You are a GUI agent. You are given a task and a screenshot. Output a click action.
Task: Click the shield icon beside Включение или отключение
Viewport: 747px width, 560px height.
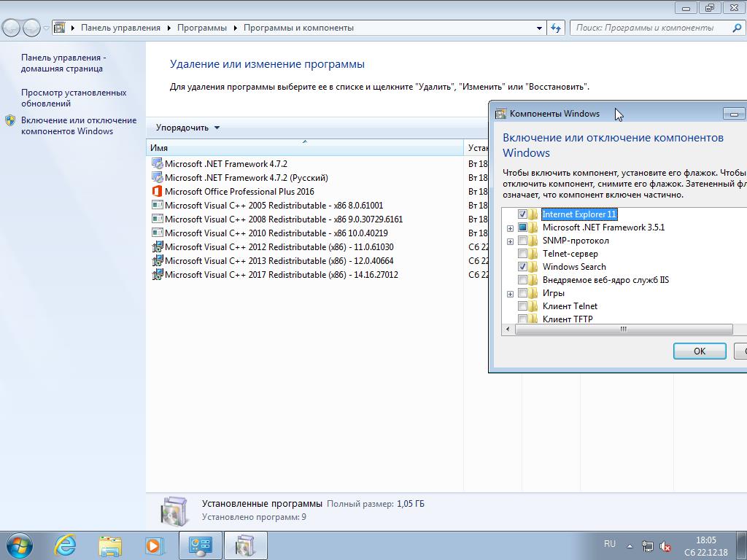(x=10, y=120)
